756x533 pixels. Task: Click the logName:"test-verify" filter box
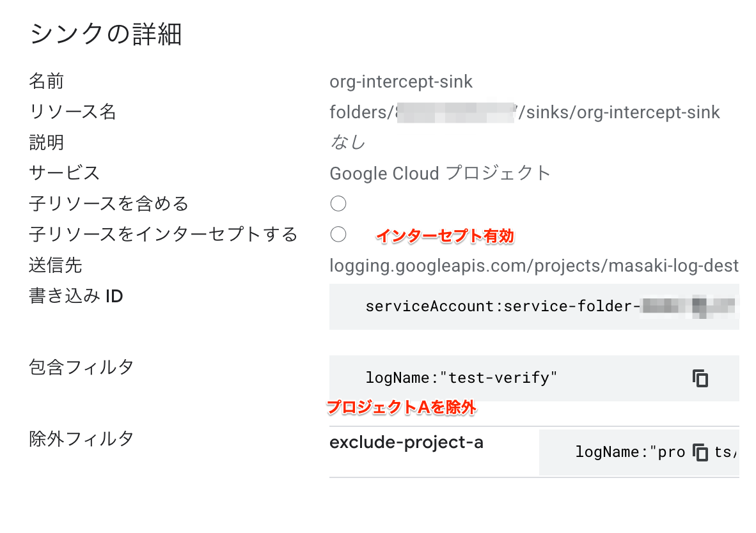pyautogui.click(x=534, y=378)
